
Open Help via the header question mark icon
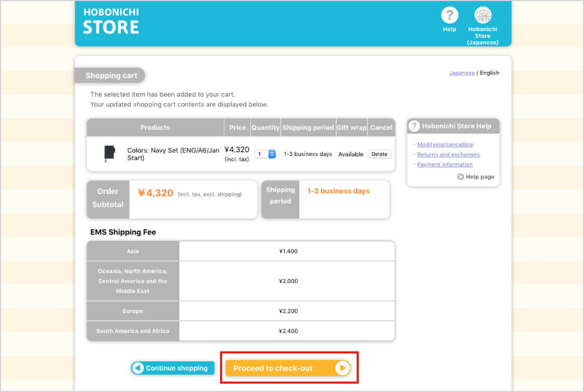tap(449, 16)
